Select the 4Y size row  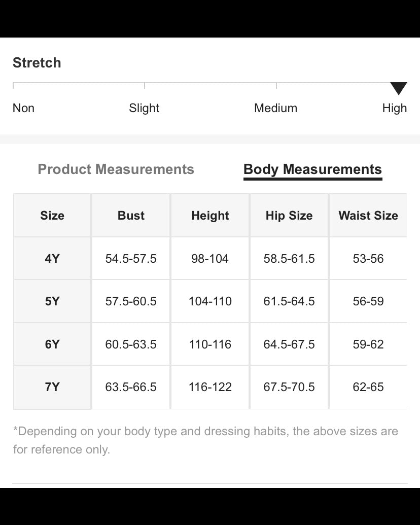(52, 258)
